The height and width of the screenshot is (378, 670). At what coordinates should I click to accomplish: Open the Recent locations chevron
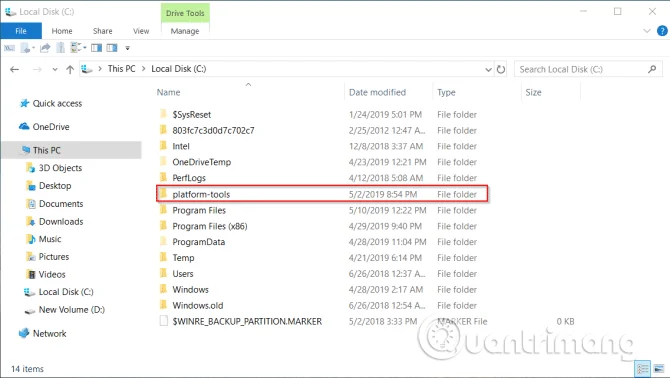pos(55,69)
